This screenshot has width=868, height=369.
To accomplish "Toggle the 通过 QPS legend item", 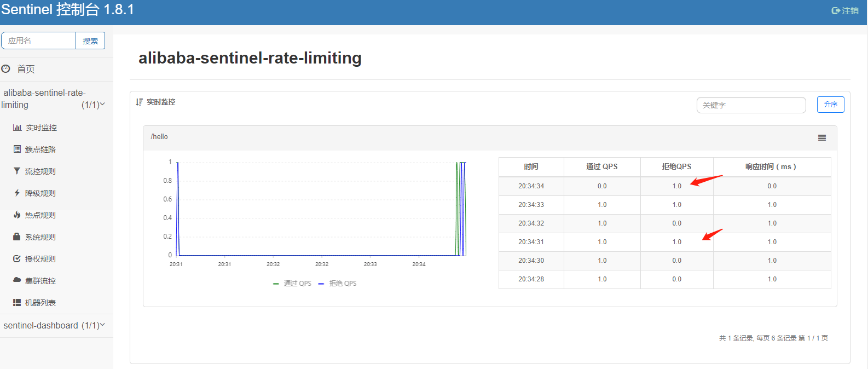I will 292,284.
